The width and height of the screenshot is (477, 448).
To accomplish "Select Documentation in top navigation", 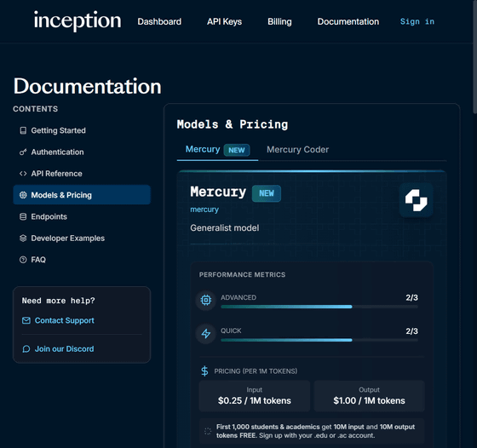I will [348, 21].
